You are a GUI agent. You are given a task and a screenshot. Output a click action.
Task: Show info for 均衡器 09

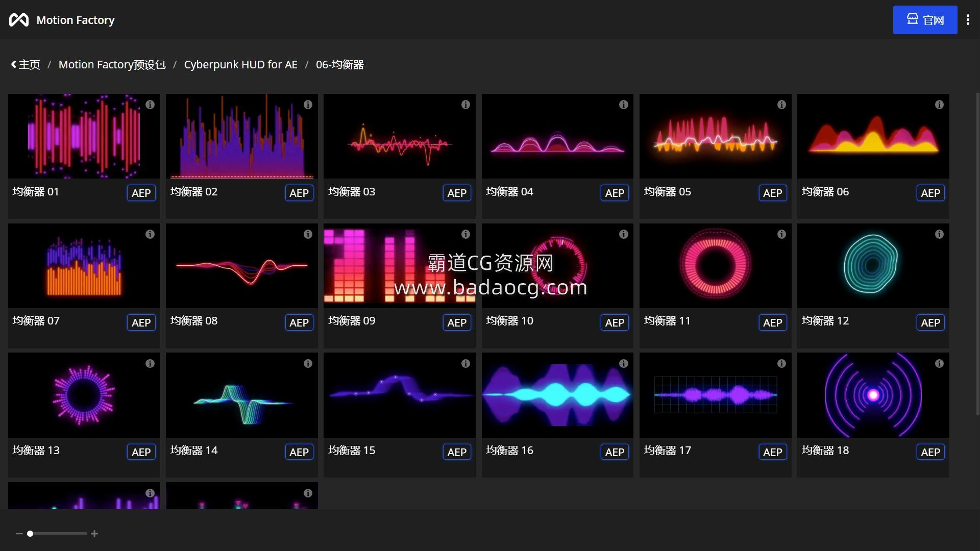coord(465,234)
